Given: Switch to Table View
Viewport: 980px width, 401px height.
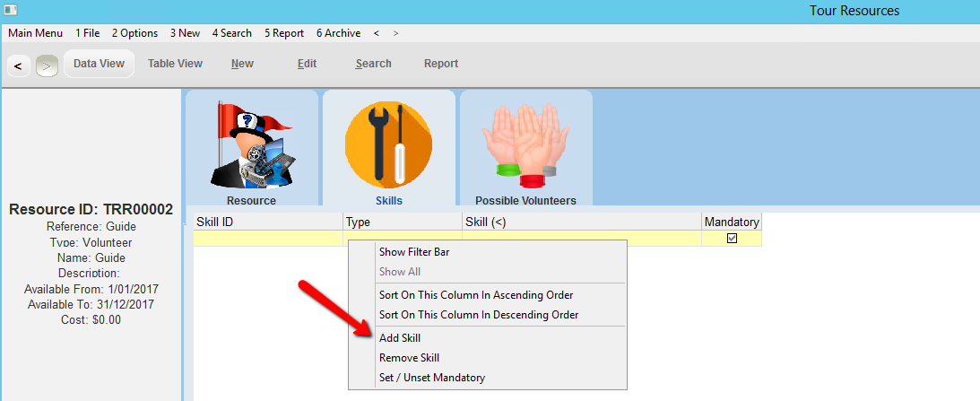Looking at the screenshot, I should [175, 64].
